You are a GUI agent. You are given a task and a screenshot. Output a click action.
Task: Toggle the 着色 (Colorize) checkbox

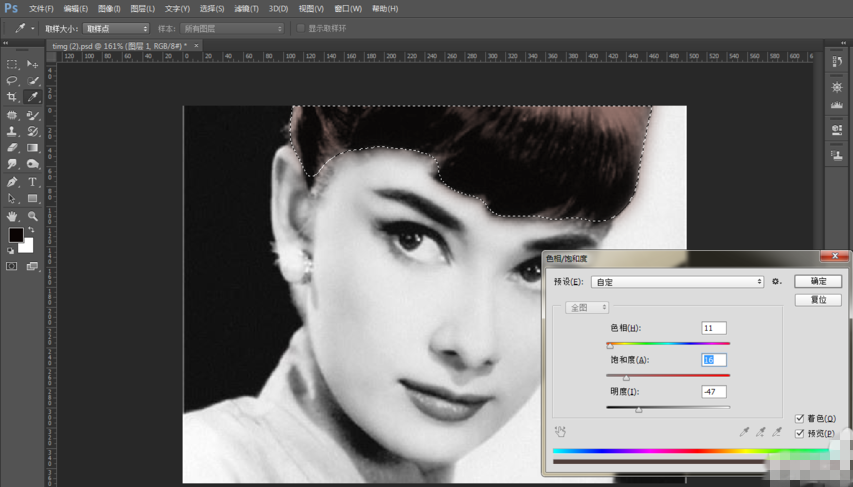[800, 418]
